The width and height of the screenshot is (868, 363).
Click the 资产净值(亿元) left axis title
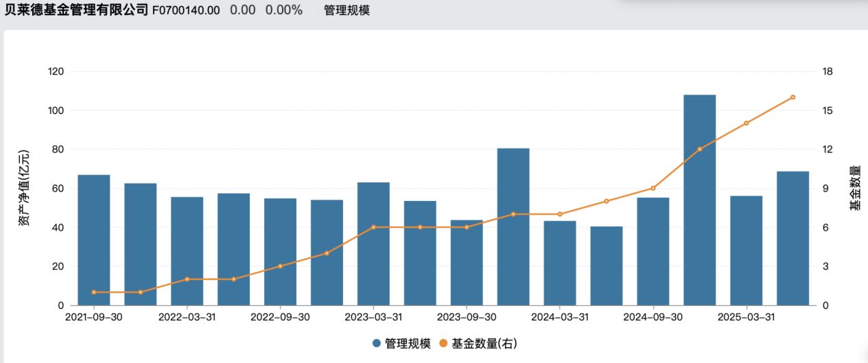pyautogui.click(x=24, y=188)
